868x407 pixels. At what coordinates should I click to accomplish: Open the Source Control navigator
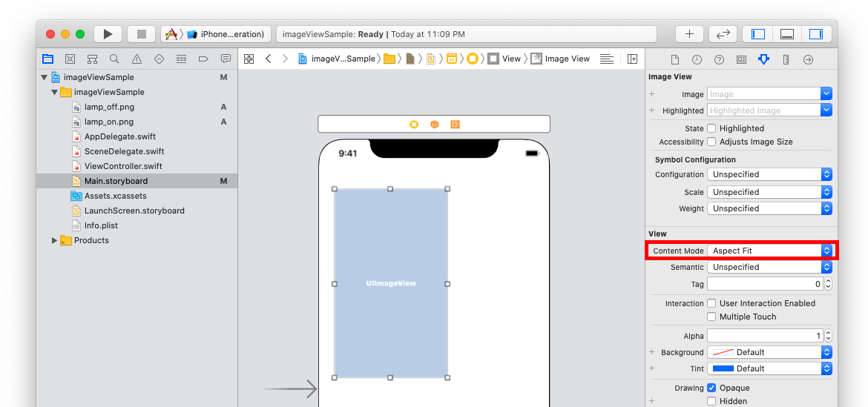(x=70, y=59)
